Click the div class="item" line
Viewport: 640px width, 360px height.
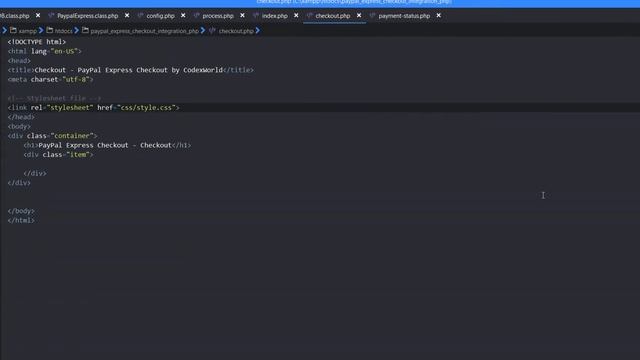coord(58,155)
